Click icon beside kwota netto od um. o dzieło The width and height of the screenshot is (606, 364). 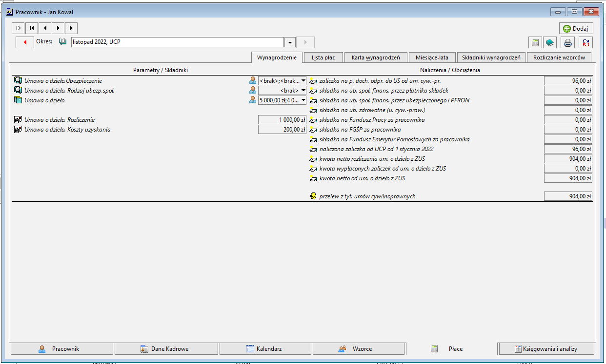313,178
